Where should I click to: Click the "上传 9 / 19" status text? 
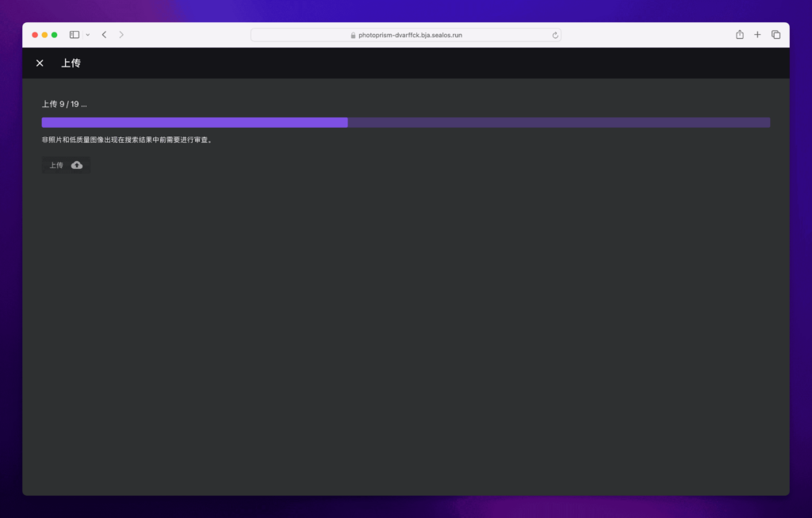pyautogui.click(x=64, y=104)
